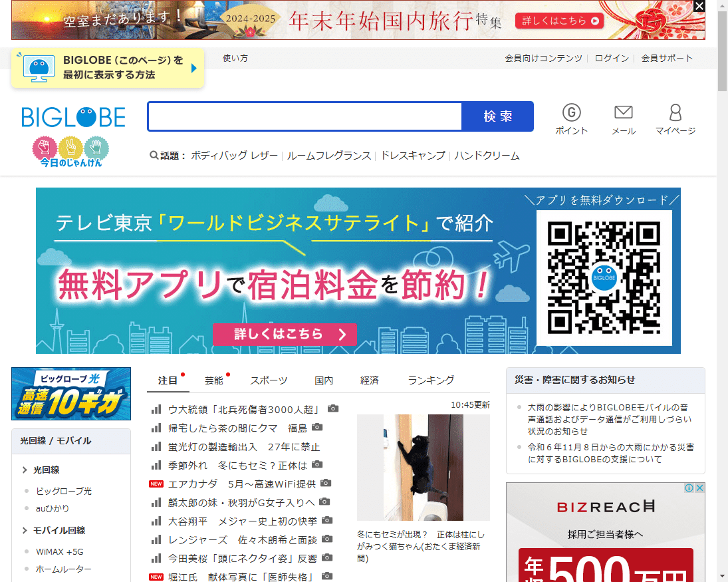The height and width of the screenshot is (582, 728).
Task: Switch to the ランキング news tab
Action: (431, 380)
